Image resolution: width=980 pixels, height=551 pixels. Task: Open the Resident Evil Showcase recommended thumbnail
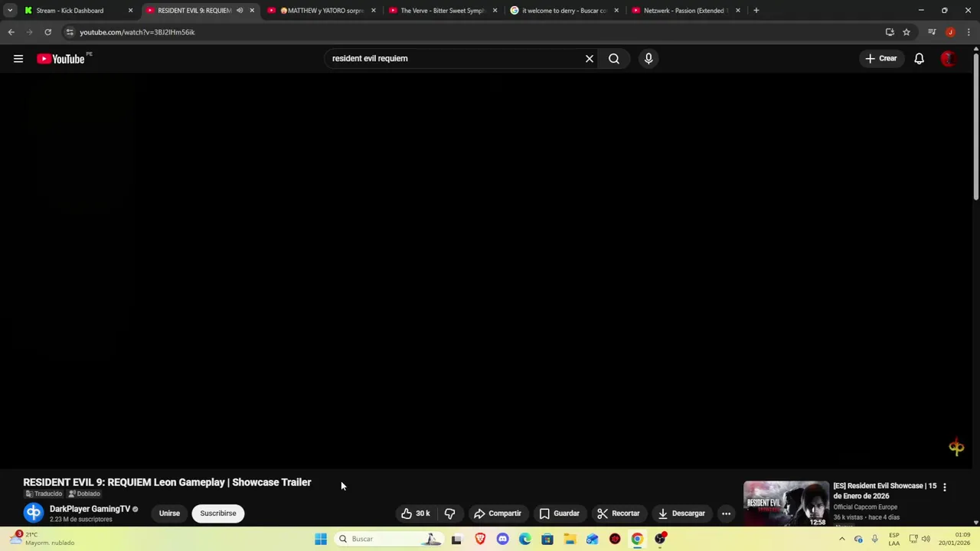pyautogui.click(x=786, y=504)
